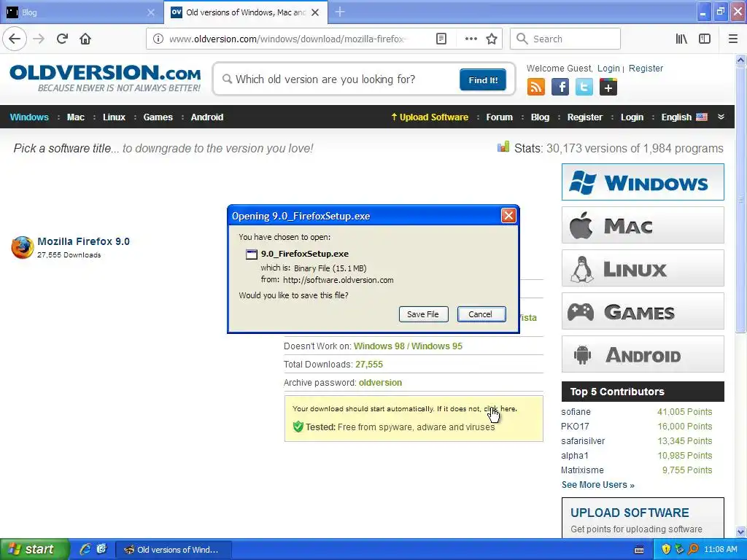Screen dimensions: 747x560
Task: Toggle reader view icon in address bar
Action: (441, 39)
